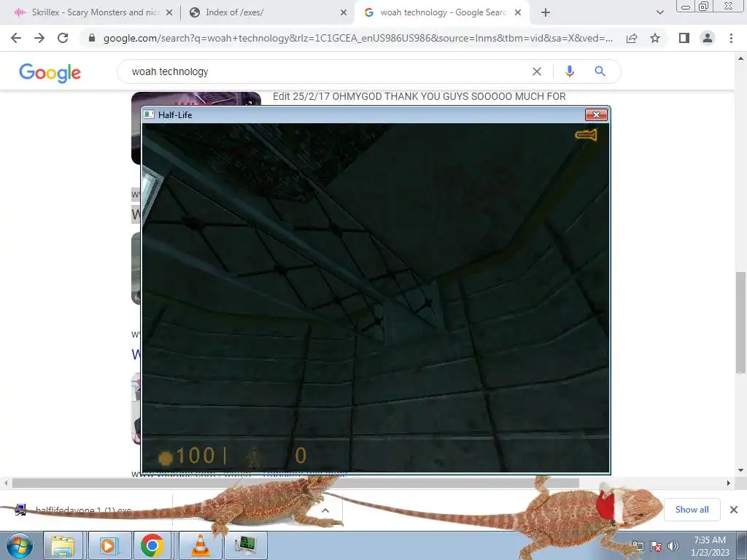Click the Action Center flag tray icon
This screenshot has width=747, height=560.
coord(656,546)
